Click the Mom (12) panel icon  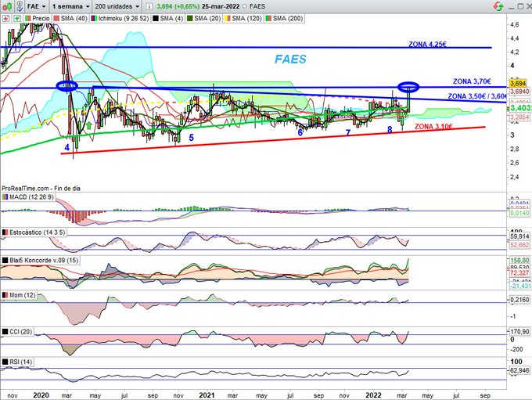5,295
